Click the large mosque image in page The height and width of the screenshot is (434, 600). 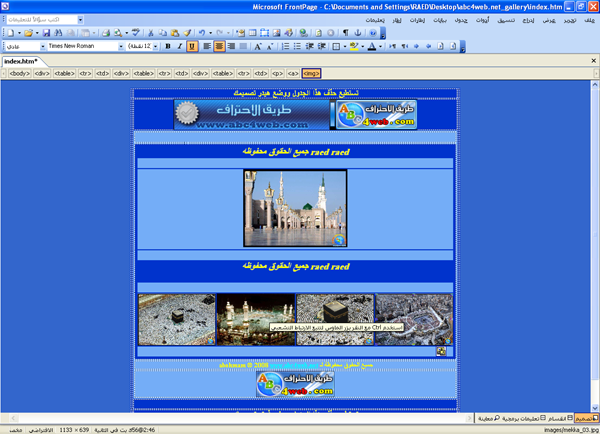[x=295, y=208]
